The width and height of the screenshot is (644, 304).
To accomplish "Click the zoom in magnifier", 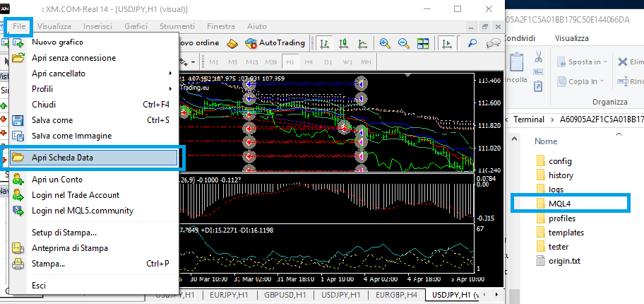I will tap(385, 43).
